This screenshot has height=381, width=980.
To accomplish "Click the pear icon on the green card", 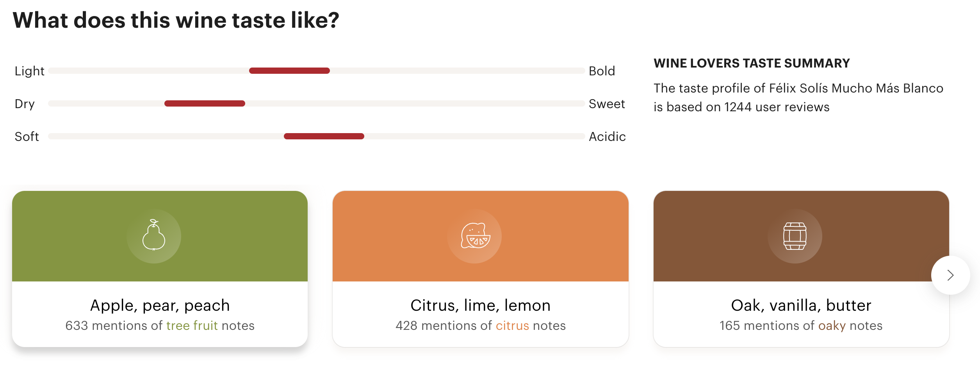I will pyautogui.click(x=154, y=236).
